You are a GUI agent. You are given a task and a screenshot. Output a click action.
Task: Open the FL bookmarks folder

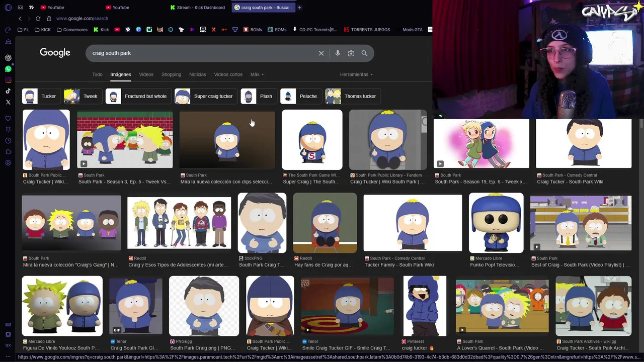(23, 30)
